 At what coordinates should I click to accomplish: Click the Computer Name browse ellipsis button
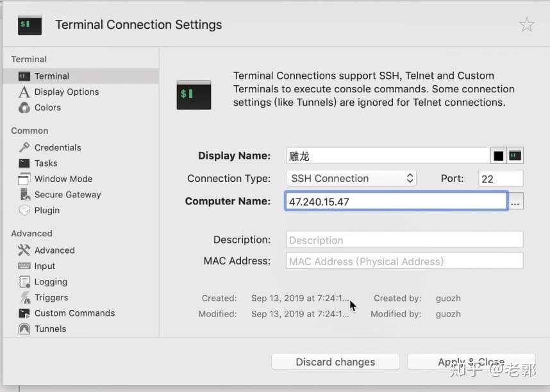(x=516, y=202)
